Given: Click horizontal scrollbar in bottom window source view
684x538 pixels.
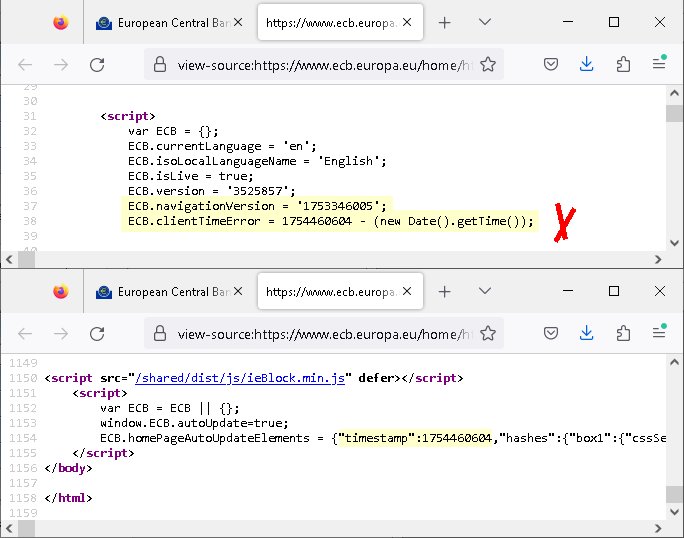Looking at the screenshot, I should pos(300,527).
